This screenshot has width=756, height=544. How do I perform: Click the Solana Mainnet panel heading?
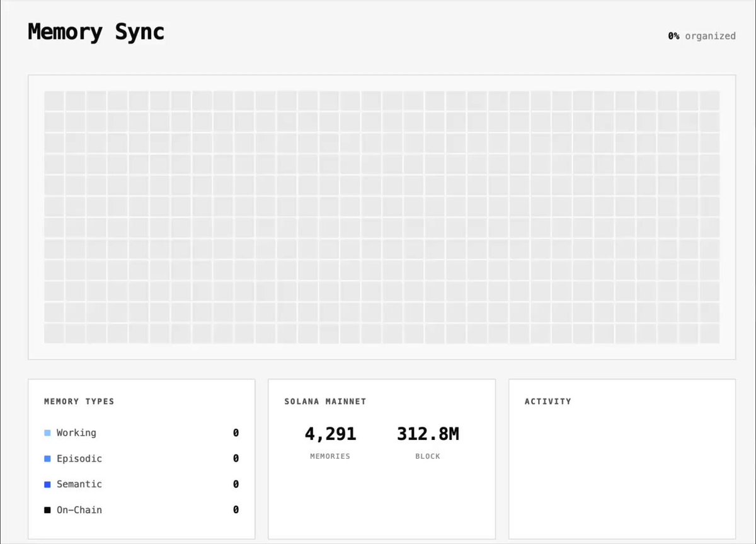tap(325, 401)
